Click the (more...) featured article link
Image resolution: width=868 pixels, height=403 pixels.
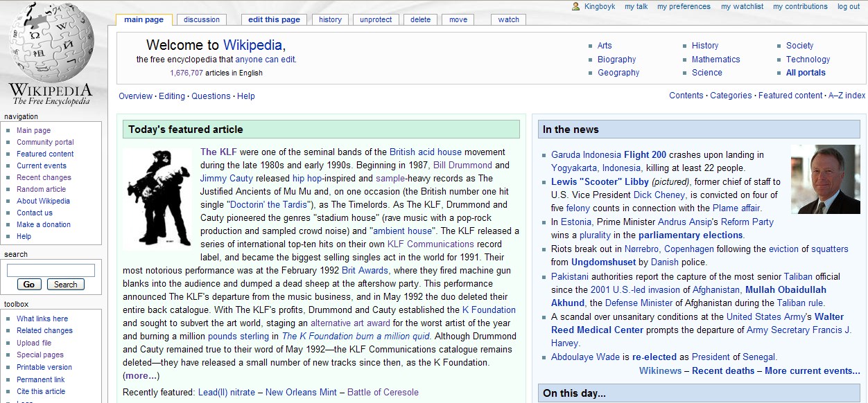(x=141, y=376)
